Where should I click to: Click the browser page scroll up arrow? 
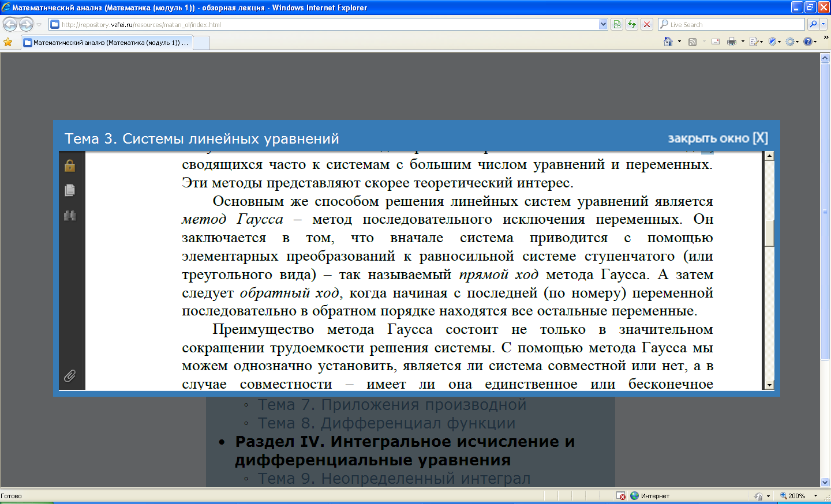825,58
